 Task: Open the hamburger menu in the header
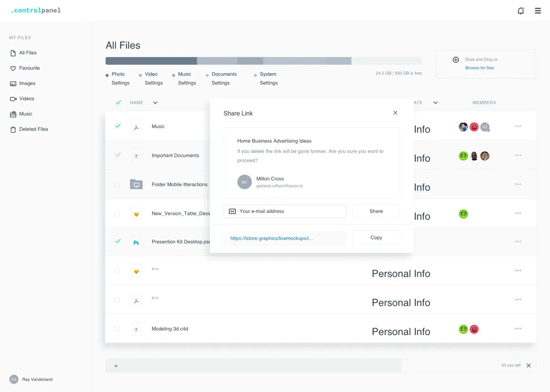click(538, 11)
